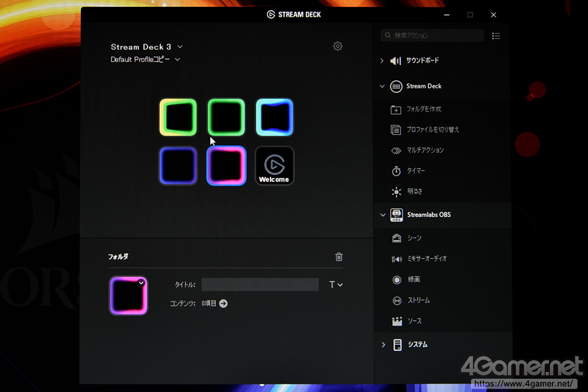Click the System category icon

(x=397, y=345)
